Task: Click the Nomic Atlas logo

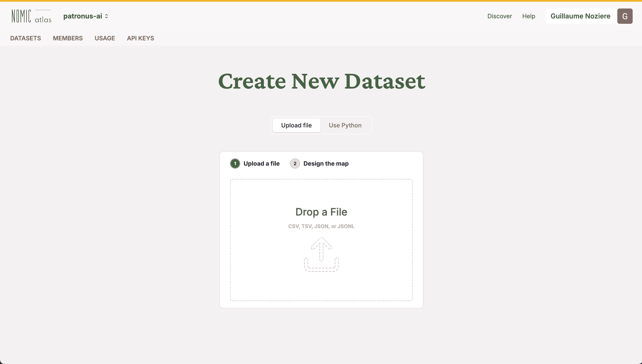Action: coord(31,16)
